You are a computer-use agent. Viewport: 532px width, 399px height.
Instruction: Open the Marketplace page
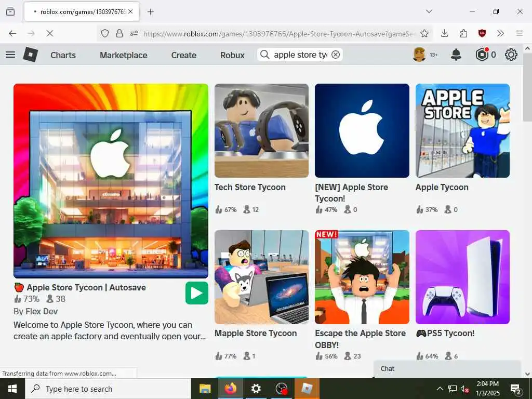124,55
